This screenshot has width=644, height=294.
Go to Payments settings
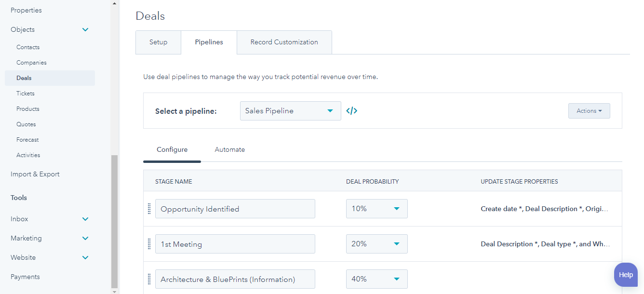click(x=25, y=277)
